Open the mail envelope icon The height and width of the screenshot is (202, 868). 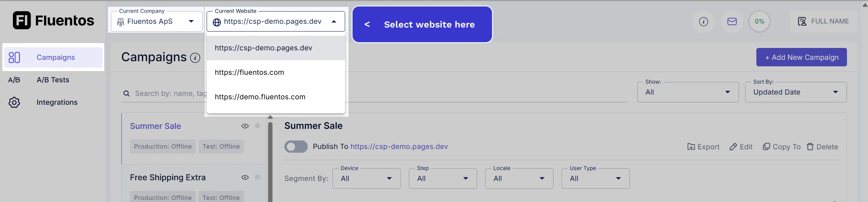[x=732, y=21]
